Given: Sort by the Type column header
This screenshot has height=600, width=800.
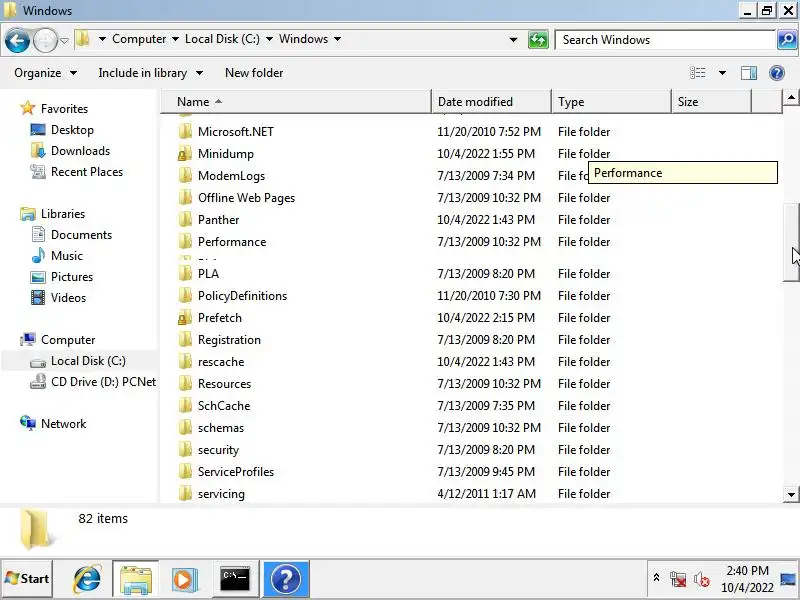Looking at the screenshot, I should tap(611, 102).
